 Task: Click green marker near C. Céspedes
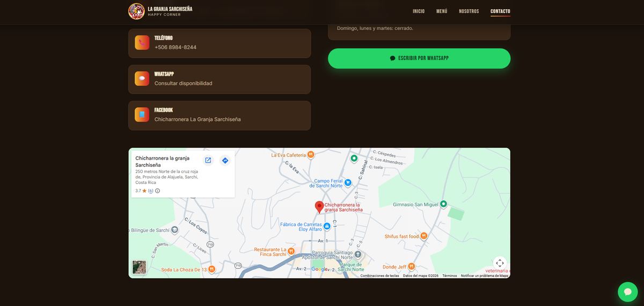click(354, 158)
